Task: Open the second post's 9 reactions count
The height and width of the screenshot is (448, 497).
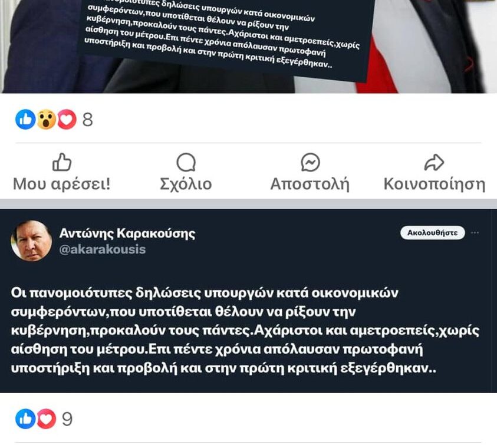Action: pos(67,419)
